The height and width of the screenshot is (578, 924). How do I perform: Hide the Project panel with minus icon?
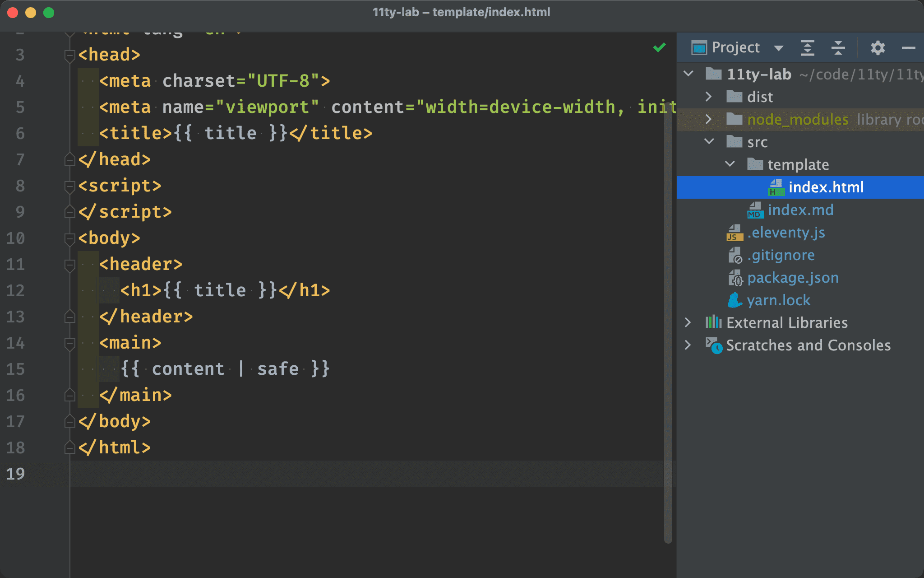point(908,47)
